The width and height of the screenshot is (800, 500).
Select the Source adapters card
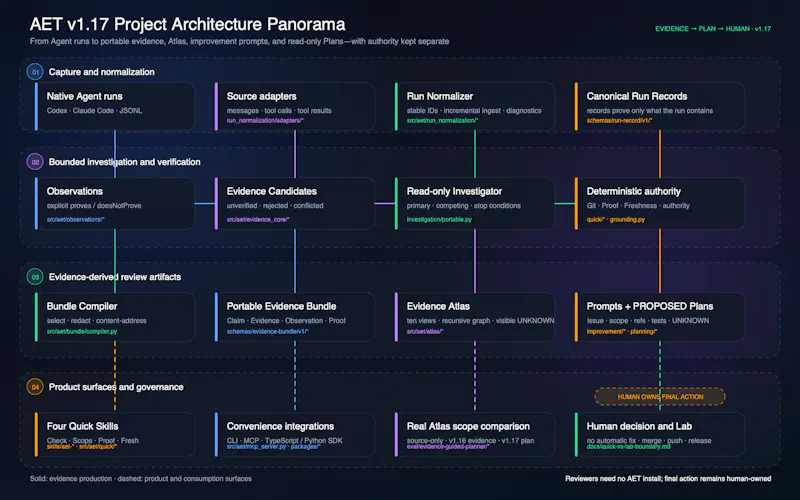[295, 107]
